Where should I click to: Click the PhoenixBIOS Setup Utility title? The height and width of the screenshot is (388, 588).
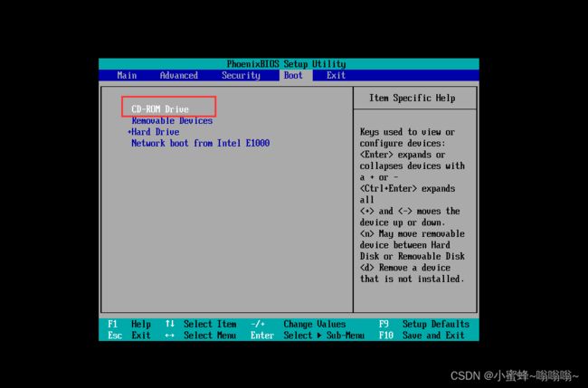tap(287, 64)
